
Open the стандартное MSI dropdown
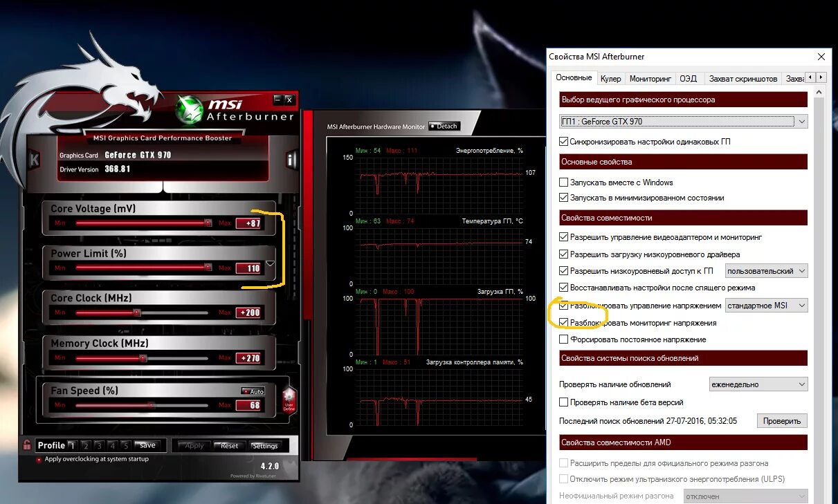click(x=766, y=305)
